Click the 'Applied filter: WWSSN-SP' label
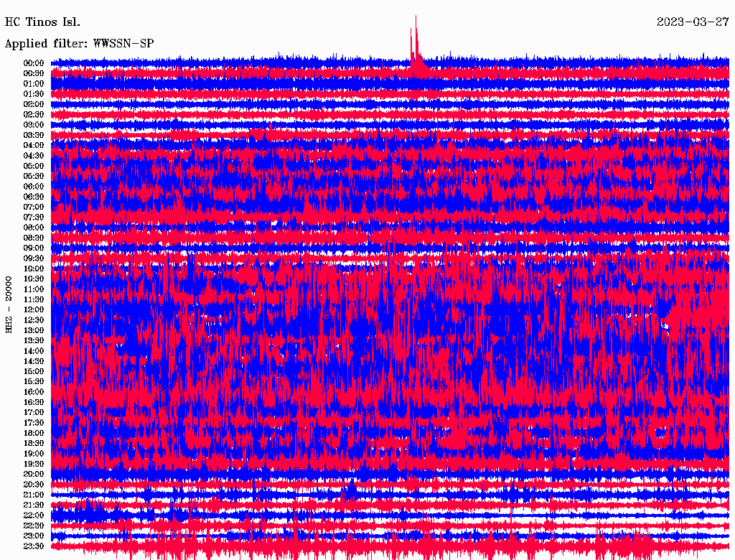Image resolution: width=735 pixels, height=560 pixels. point(79,44)
